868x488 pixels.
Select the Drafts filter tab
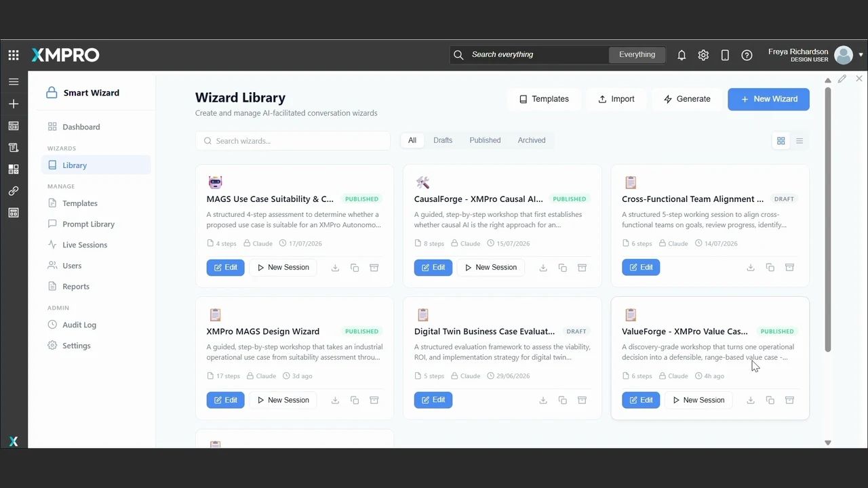pos(443,140)
